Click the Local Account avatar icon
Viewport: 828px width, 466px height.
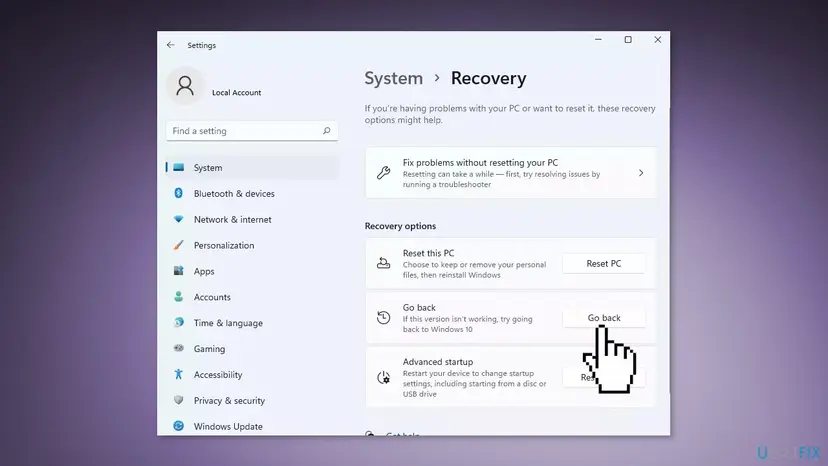click(185, 86)
